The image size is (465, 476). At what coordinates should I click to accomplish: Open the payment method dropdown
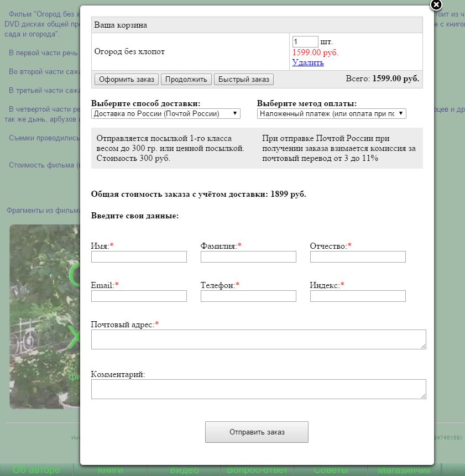click(x=331, y=113)
